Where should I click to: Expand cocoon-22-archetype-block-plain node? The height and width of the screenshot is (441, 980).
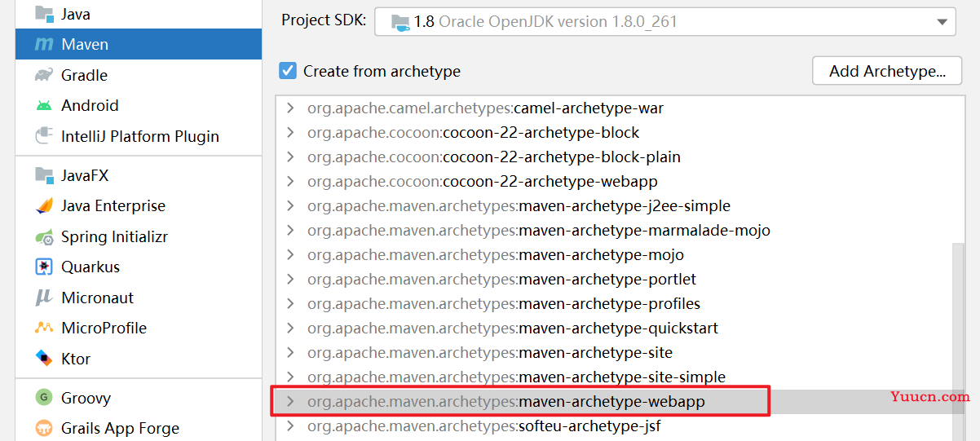[289, 157]
